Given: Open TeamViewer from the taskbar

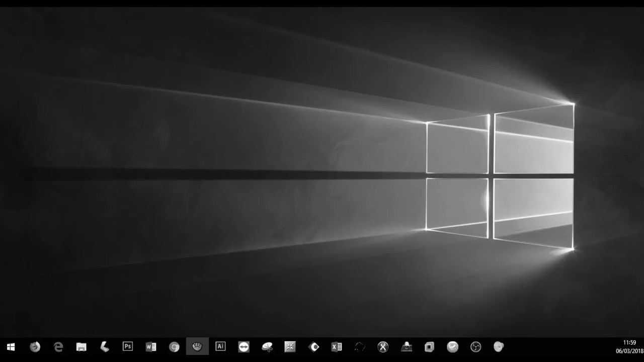Looking at the screenshot, I should pyautogui.click(x=244, y=347).
